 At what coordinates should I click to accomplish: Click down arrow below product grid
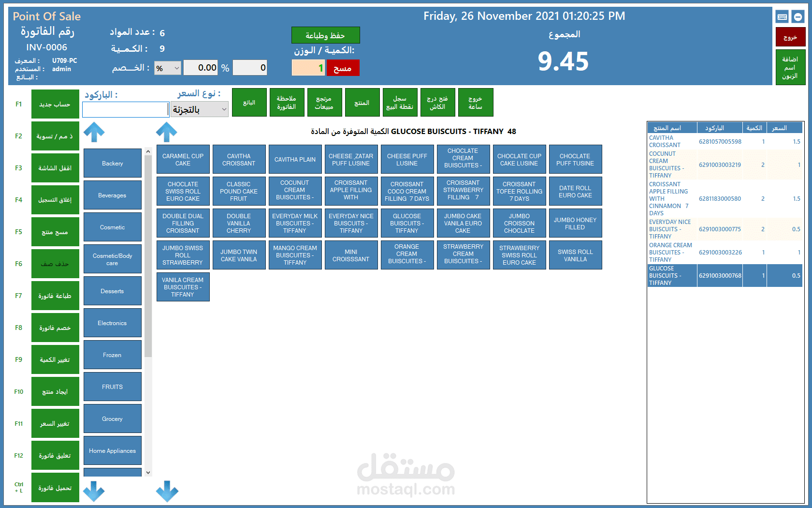[167, 491]
